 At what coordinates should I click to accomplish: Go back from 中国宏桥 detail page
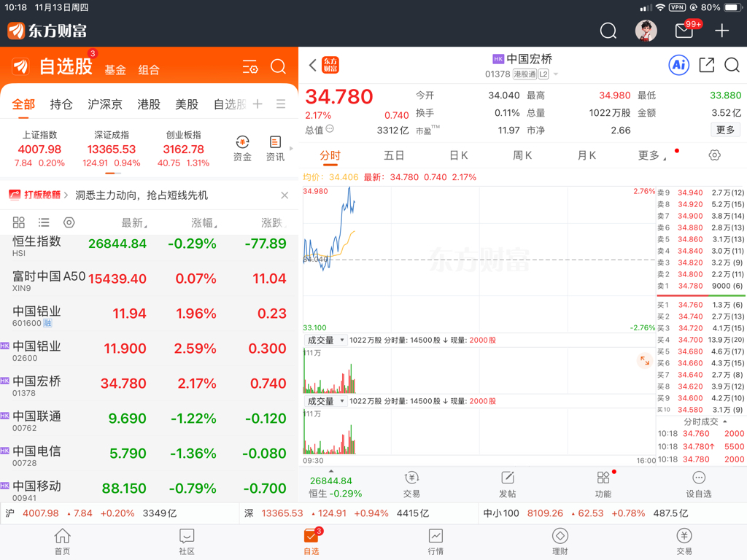pyautogui.click(x=312, y=65)
